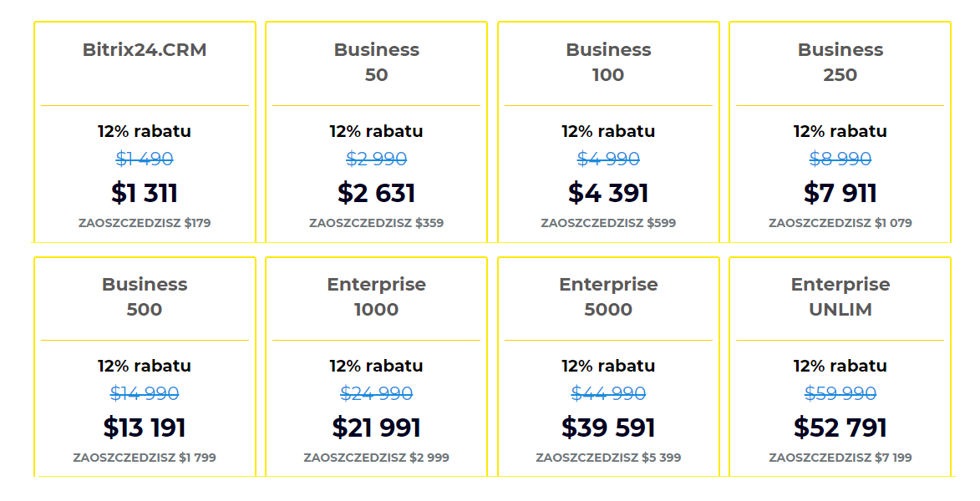Open the Business 500 plan card
The height and width of the screenshot is (501, 980).
pyautogui.click(x=145, y=367)
